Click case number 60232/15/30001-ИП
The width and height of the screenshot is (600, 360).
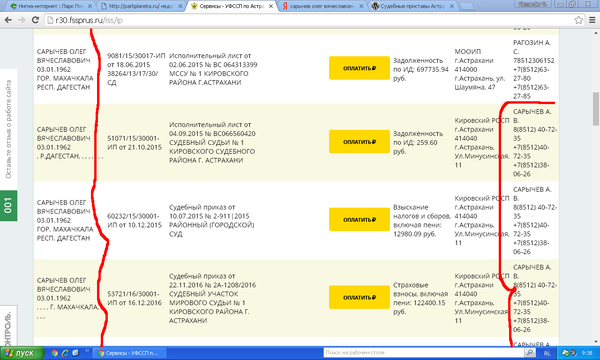point(134,220)
